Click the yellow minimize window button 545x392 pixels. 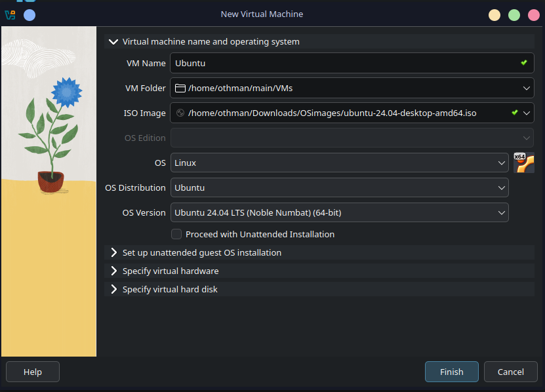click(495, 14)
